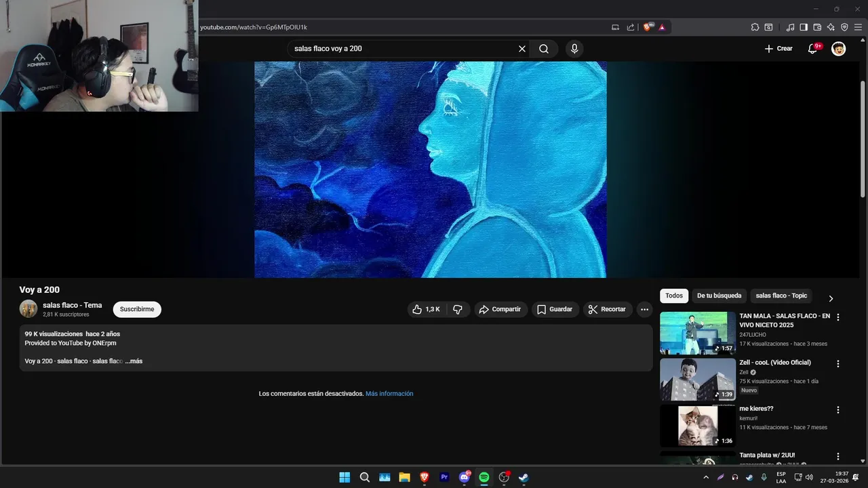Click the YouTube search magnifier button
The width and height of the screenshot is (868, 488).
(544, 49)
